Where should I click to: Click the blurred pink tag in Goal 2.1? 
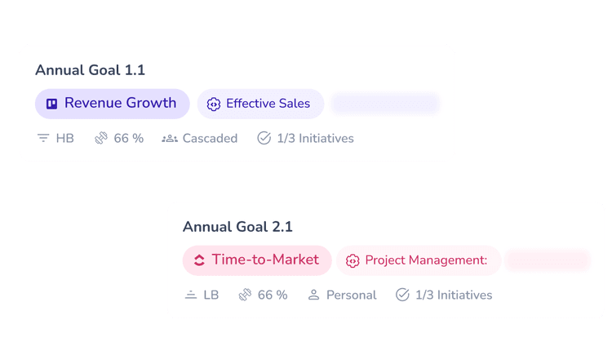pos(547,260)
